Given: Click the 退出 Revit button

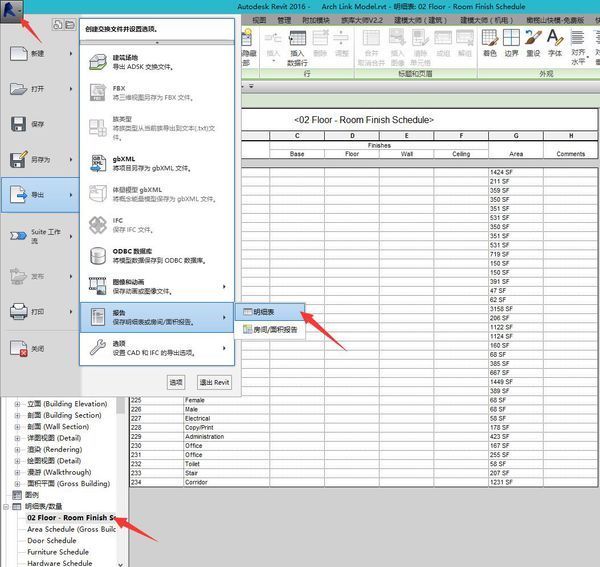Looking at the screenshot, I should (214, 382).
